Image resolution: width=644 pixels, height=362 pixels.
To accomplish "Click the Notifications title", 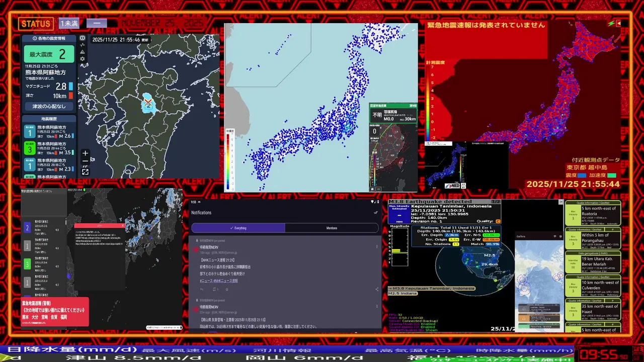I will [x=201, y=213].
